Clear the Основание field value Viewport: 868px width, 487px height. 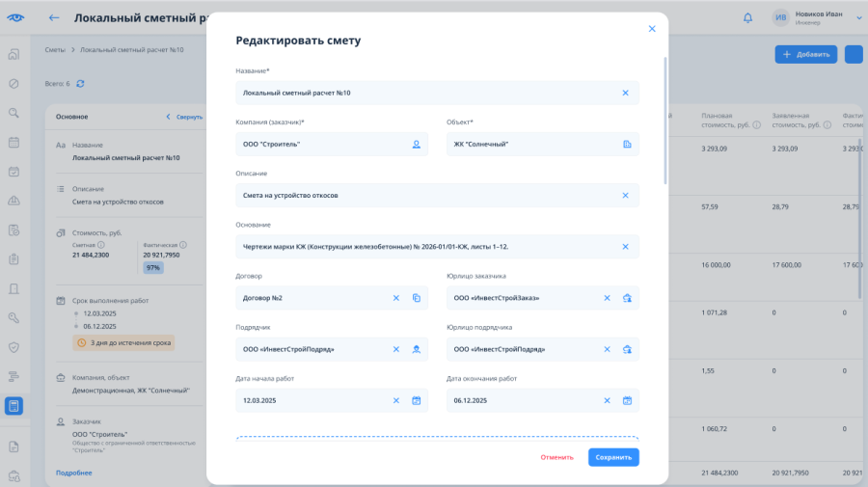click(626, 247)
